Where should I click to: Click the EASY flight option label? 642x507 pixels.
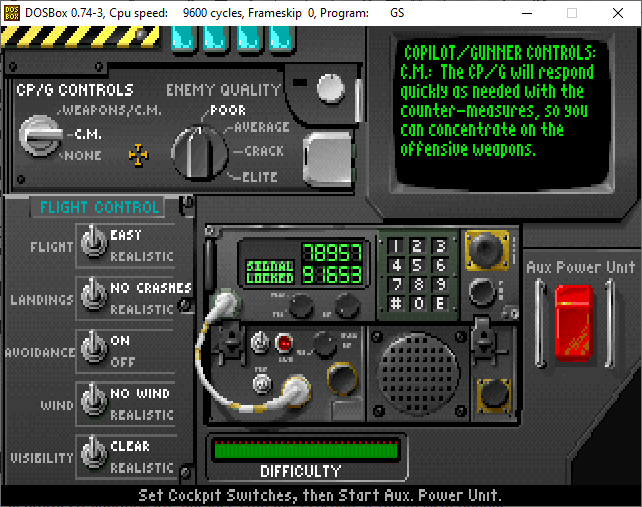pos(126,235)
